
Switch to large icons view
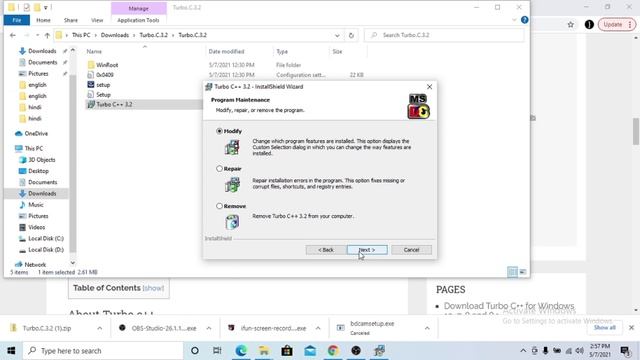522,272
